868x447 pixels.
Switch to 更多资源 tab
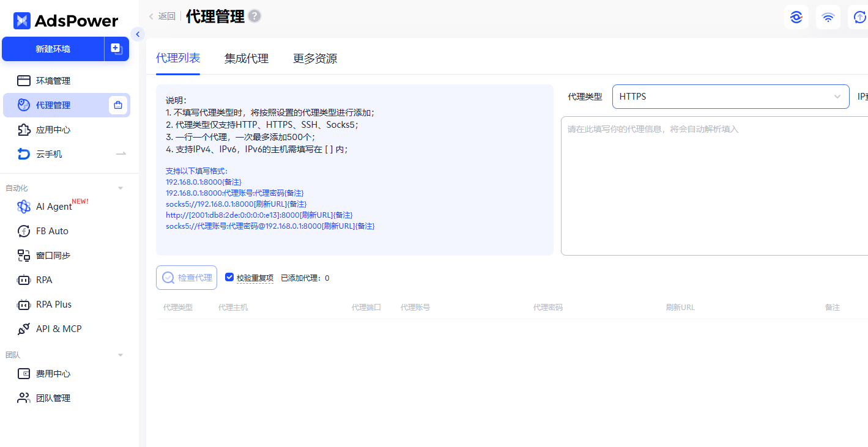pos(315,59)
